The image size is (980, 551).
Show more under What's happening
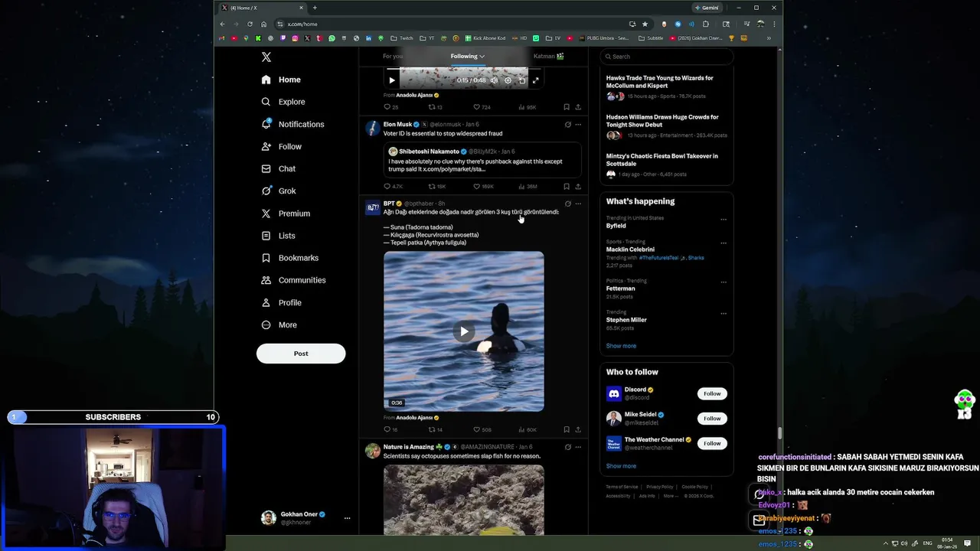[621, 346]
